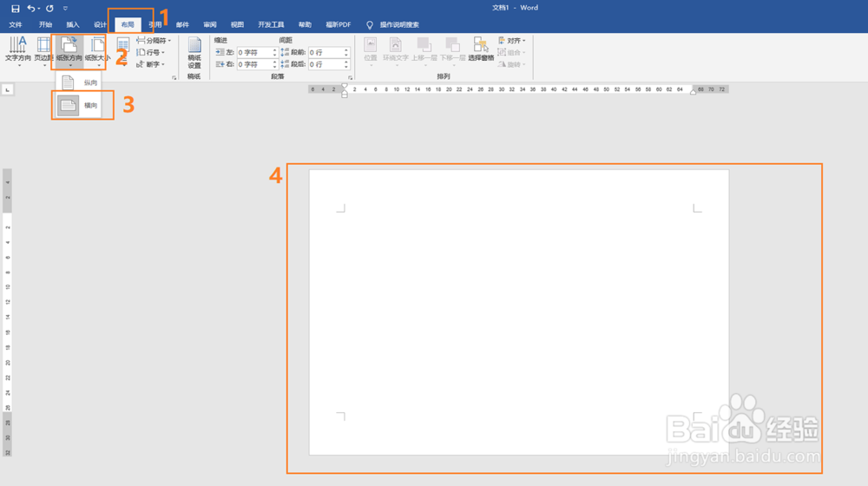Switch to the 福昕PDF ribbon tab
Image resolution: width=868 pixels, height=486 pixels.
[339, 25]
